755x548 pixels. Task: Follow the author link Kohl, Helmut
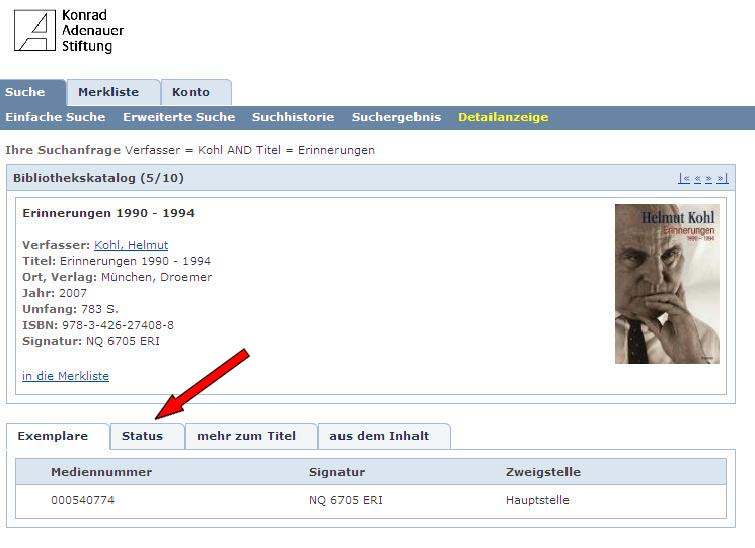(131, 245)
